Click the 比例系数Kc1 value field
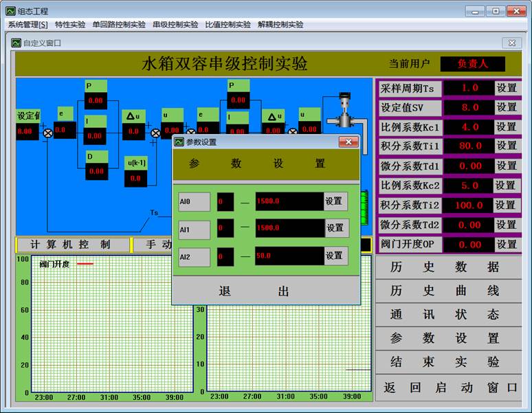Screen dimensions: 532x413 coord(469,127)
